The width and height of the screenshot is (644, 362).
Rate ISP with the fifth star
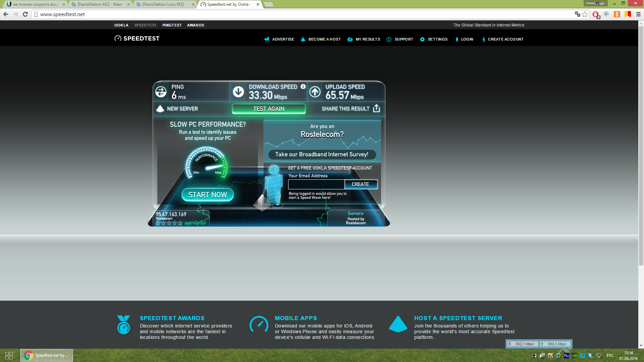(180, 223)
